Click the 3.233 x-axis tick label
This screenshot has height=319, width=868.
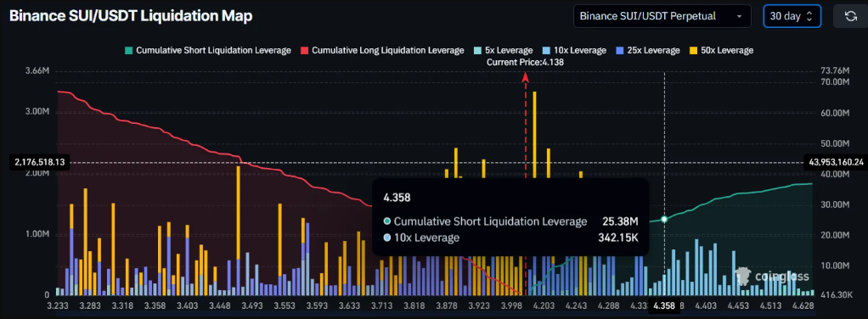tap(58, 305)
